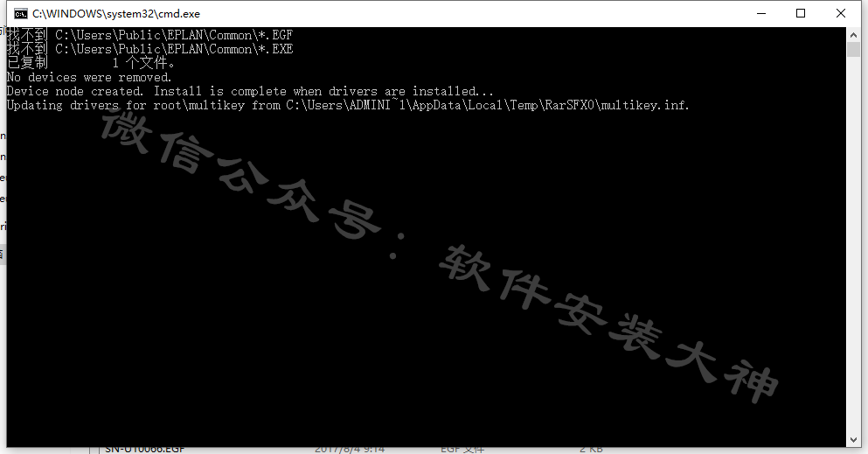Image resolution: width=868 pixels, height=454 pixels.
Task: Click the empty scrollbar track below thumb
Action: [853, 243]
